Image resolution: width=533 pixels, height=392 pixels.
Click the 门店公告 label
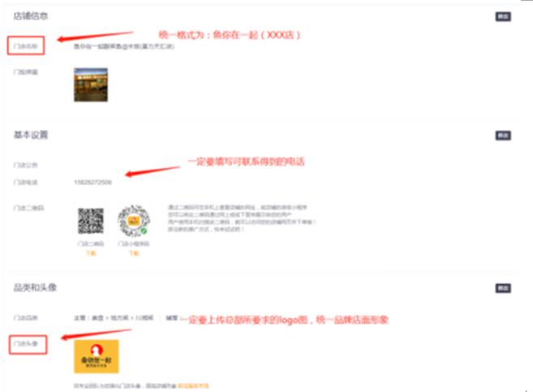[x=25, y=166]
